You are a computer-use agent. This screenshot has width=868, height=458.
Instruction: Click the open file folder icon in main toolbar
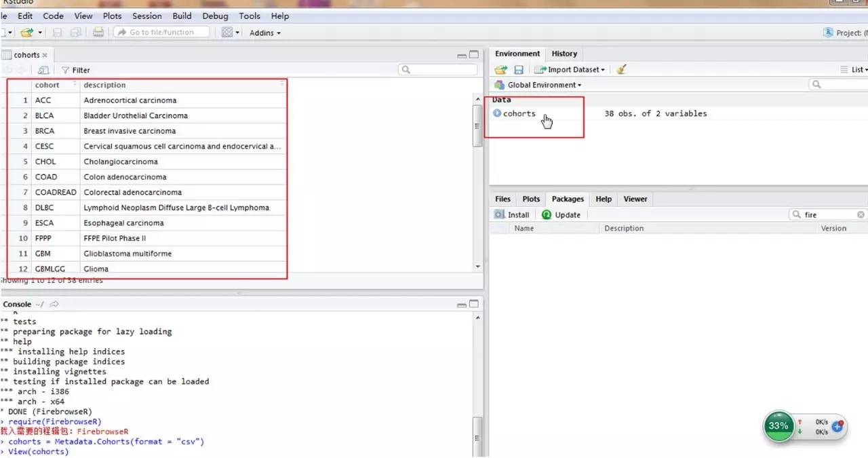pos(26,33)
